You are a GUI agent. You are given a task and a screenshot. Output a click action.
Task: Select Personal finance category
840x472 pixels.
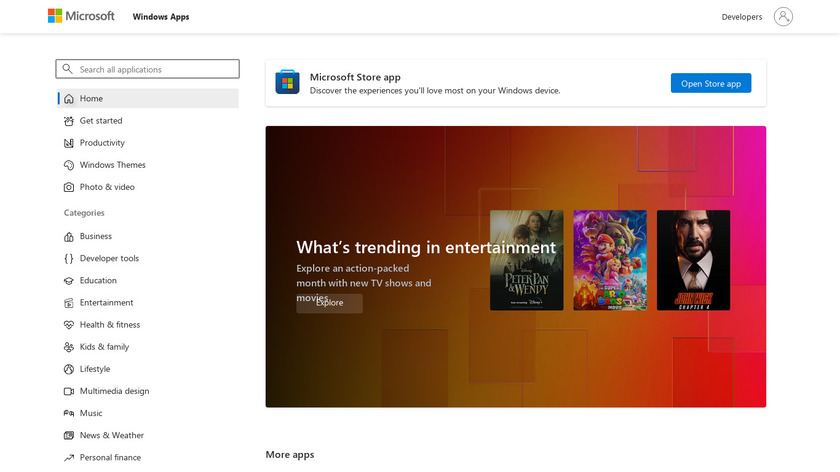pyautogui.click(x=148, y=458)
